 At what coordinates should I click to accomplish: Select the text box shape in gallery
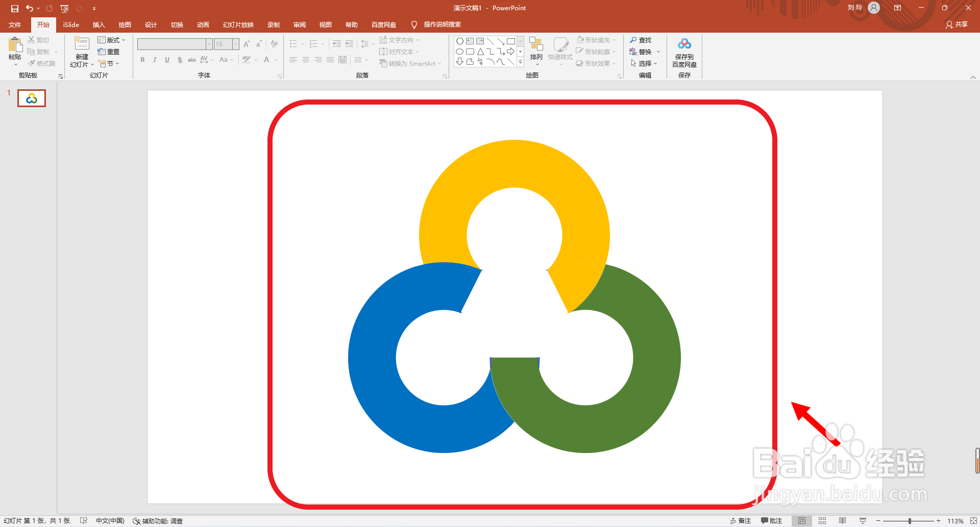pyautogui.click(x=470, y=41)
